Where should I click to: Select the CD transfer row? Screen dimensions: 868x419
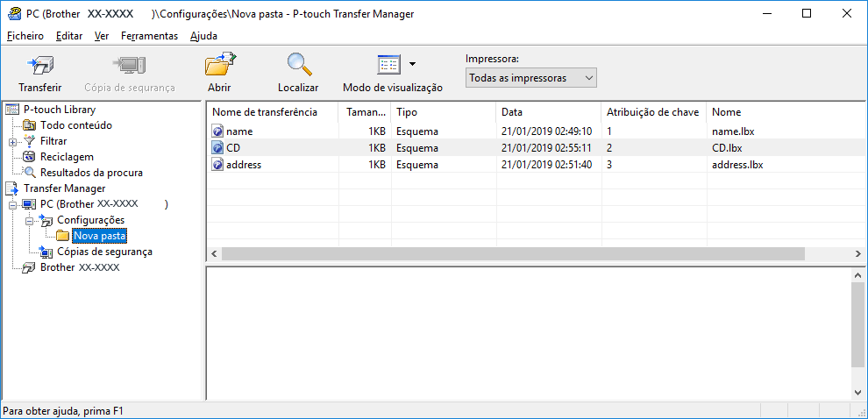click(x=536, y=148)
